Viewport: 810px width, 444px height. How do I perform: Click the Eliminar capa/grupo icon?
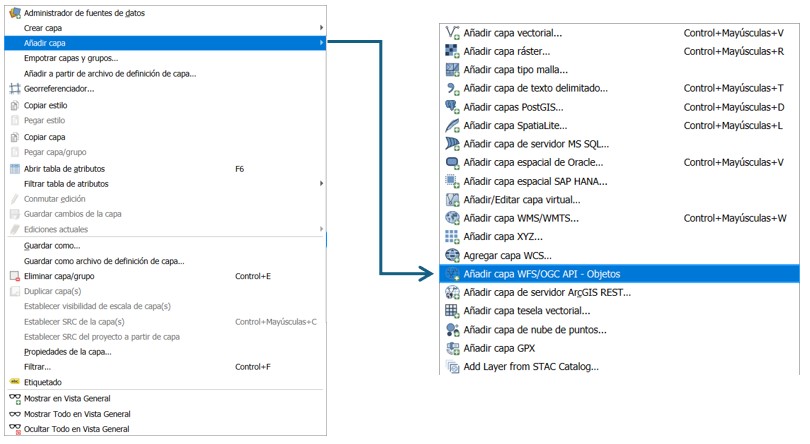click(14, 276)
